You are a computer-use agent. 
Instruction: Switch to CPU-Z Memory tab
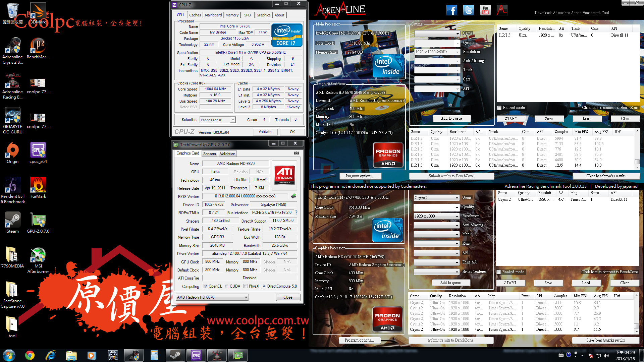click(232, 15)
